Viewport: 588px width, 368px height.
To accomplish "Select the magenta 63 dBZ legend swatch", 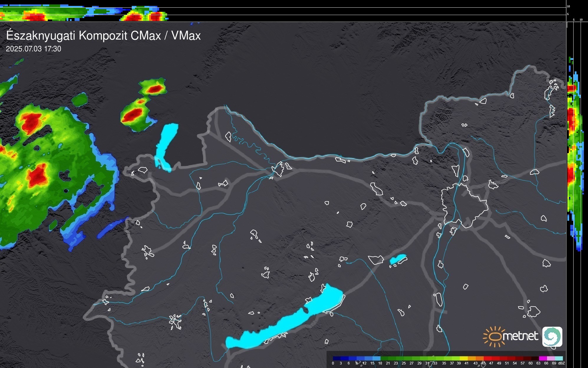I will [543, 358].
